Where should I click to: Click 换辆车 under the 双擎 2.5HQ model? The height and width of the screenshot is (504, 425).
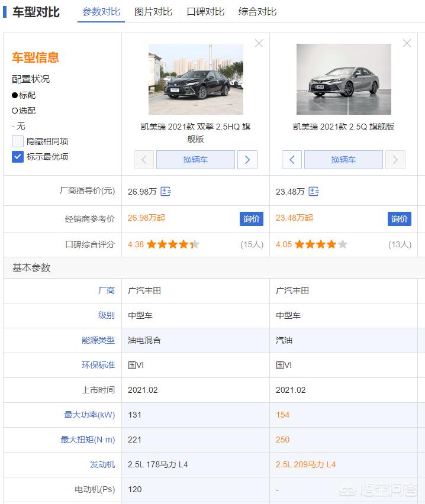coord(195,160)
